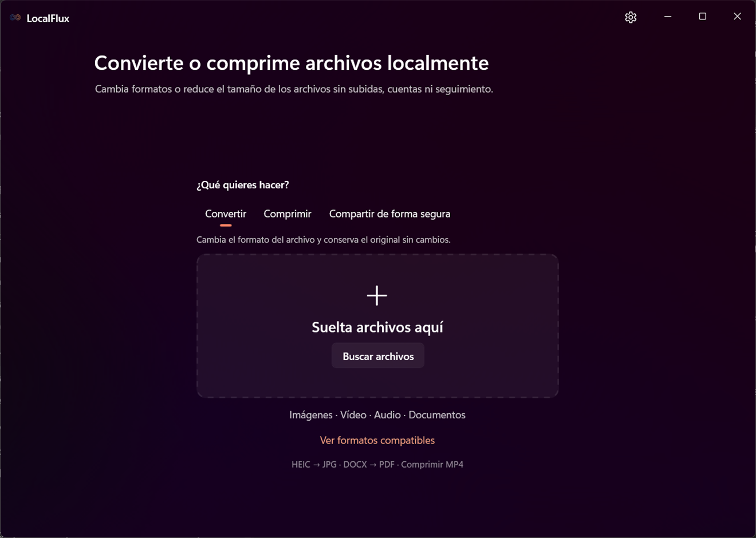
Task: Click the Cambia el formato del archivo description
Action: (x=324, y=240)
